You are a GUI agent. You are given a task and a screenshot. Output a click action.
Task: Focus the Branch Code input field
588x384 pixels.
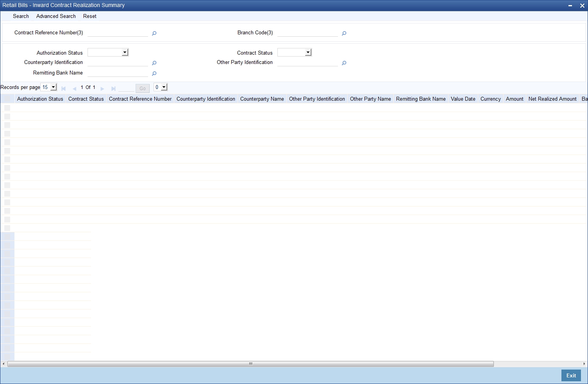307,33
